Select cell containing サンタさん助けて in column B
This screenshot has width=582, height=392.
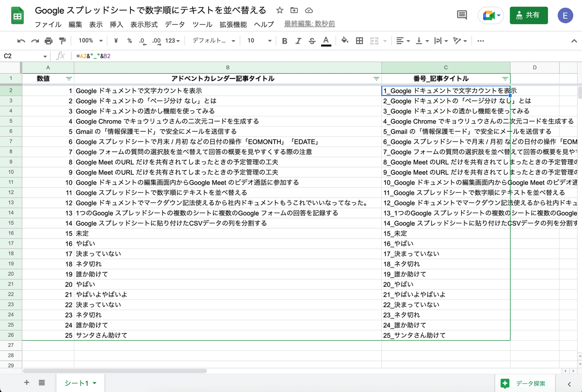point(228,335)
